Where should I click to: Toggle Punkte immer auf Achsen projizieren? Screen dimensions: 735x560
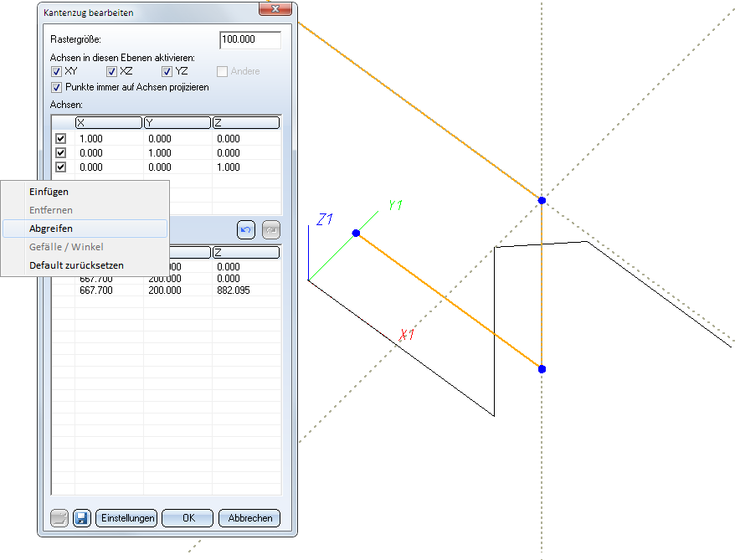coord(57,87)
